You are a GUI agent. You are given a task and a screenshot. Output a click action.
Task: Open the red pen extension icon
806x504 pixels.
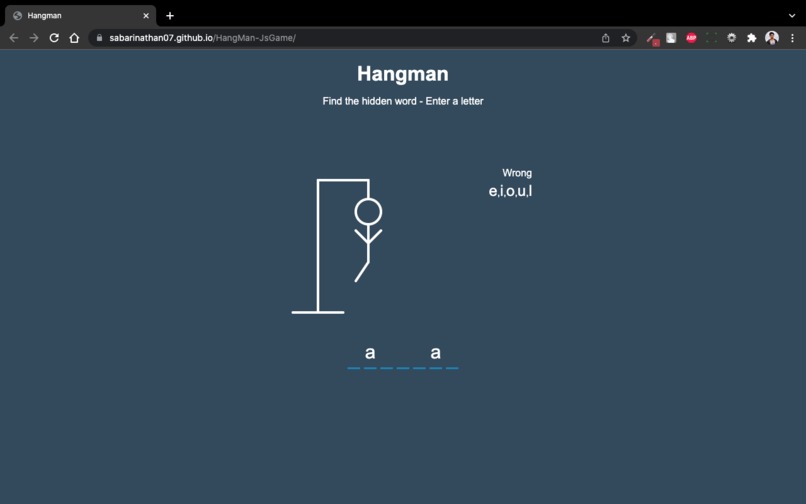tap(652, 39)
